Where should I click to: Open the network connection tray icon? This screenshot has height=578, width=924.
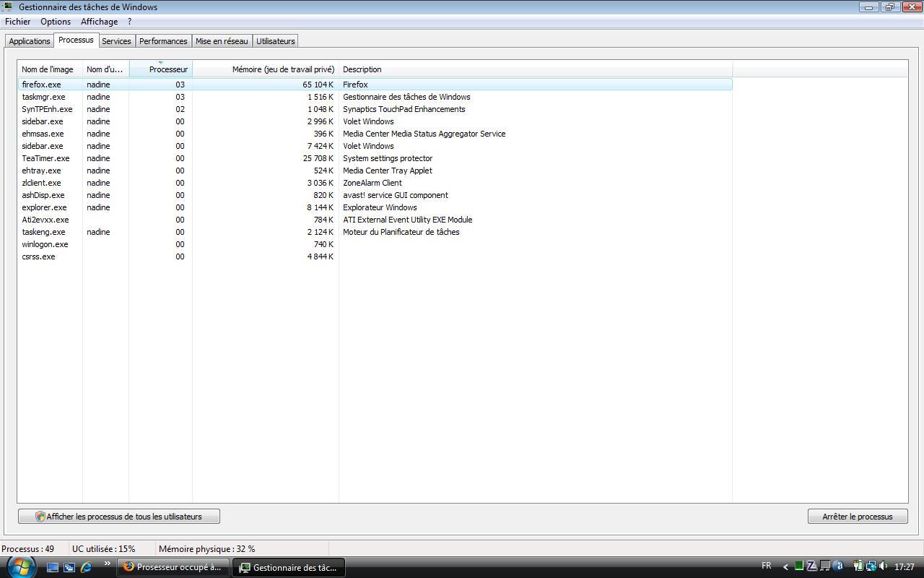point(871,566)
